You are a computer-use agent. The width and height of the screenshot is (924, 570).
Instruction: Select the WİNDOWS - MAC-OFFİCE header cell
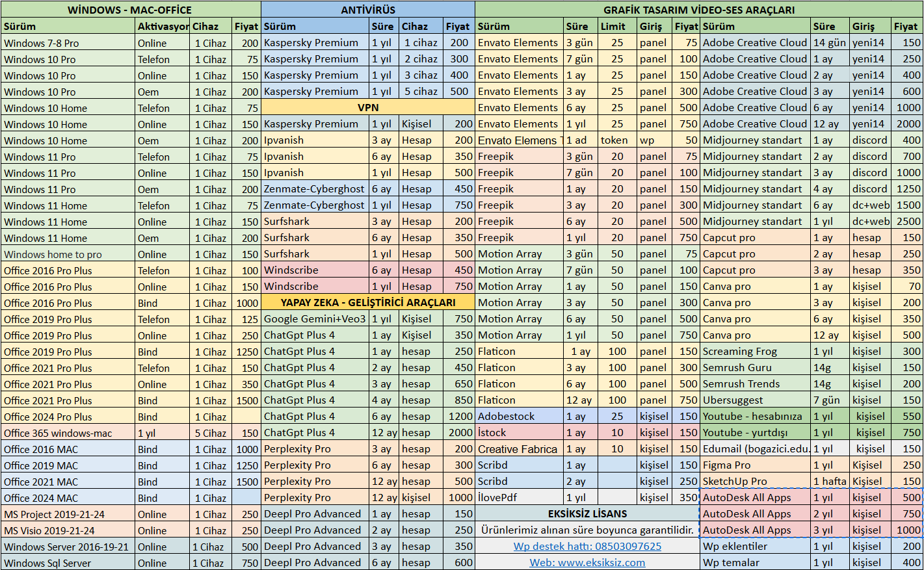(131, 10)
